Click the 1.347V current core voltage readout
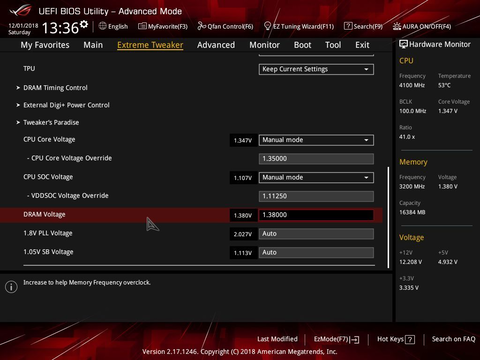Screen dimensions: 480x360 point(243,140)
